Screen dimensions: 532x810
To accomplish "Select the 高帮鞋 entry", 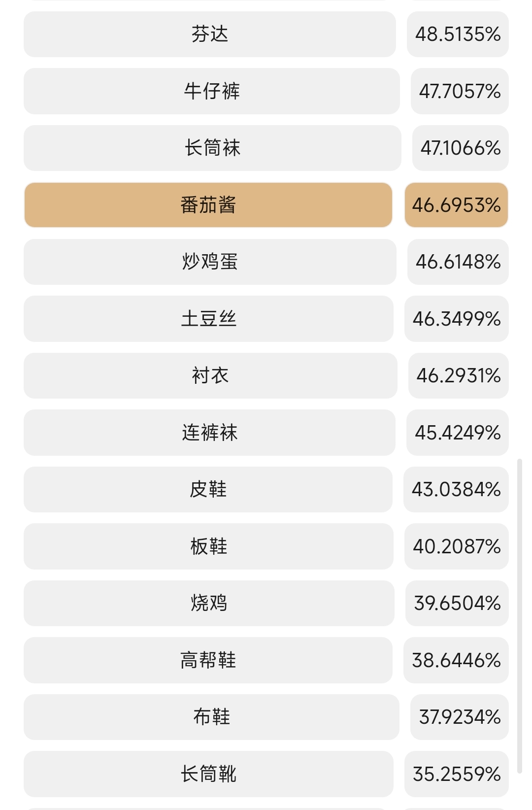I will click(208, 660).
